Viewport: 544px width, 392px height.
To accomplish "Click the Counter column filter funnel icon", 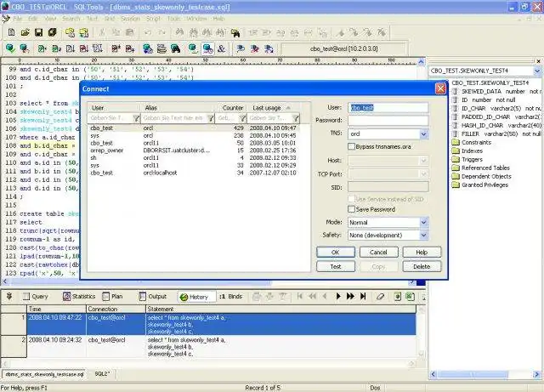I will click(x=243, y=118).
